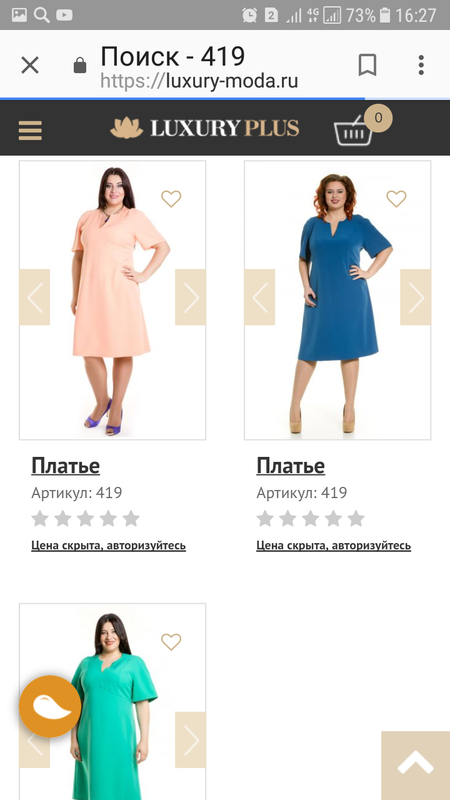Open the hamburger navigation menu
The image size is (450, 800).
(30, 130)
